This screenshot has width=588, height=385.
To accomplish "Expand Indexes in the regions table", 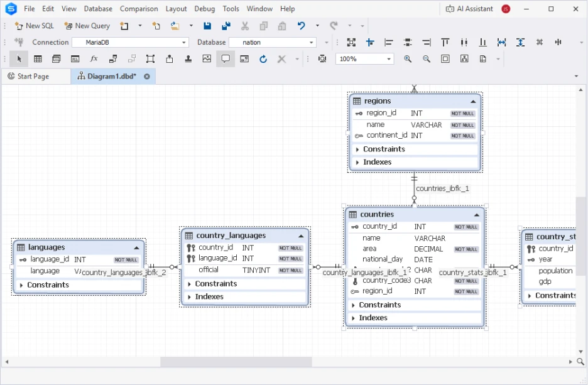I will click(357, 162).
